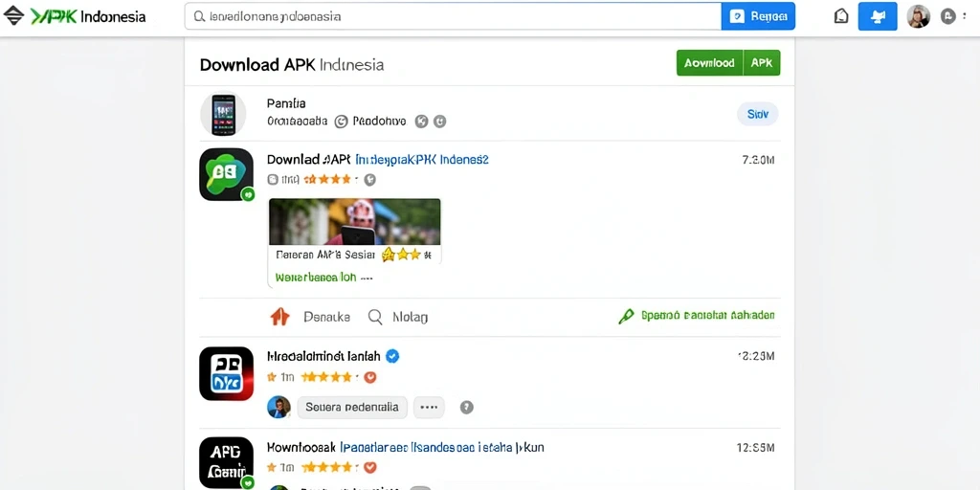Click the red circle icon in second app rating
This screenshot has width=980, height=490.
pyautogui.click(x=370, y=377)
